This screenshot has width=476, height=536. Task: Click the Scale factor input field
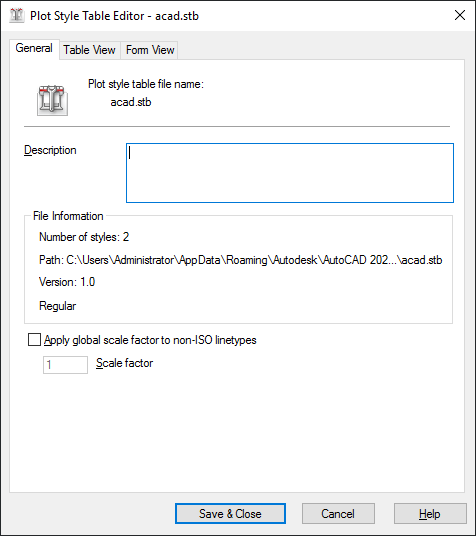click(x=65, y=365)
